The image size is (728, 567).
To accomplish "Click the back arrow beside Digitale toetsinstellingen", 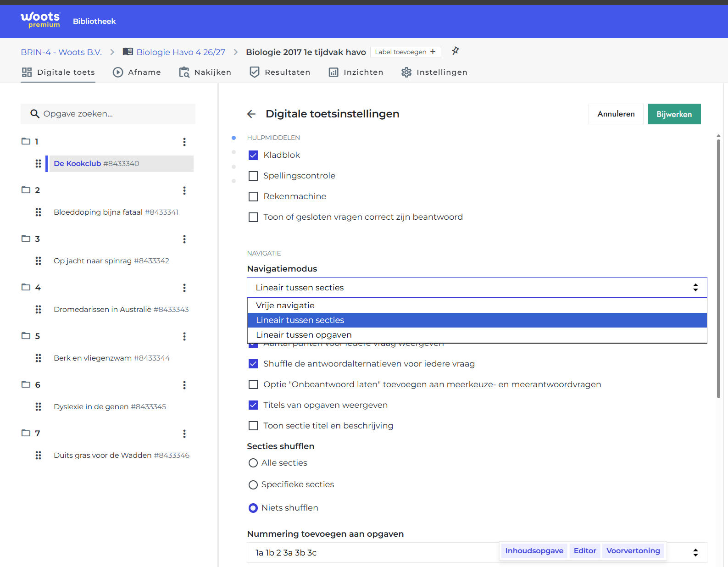I will (x=251, y=114).
